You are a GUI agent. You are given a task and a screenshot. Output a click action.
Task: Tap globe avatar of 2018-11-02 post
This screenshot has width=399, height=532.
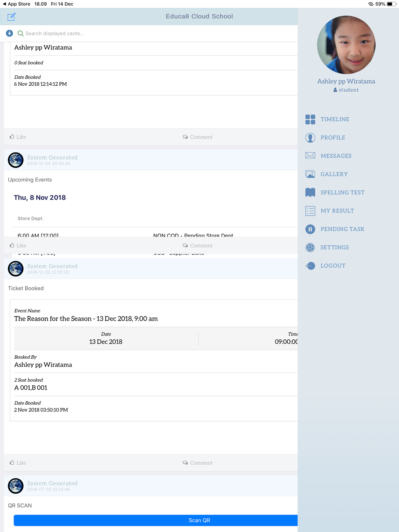pos(16,269)
